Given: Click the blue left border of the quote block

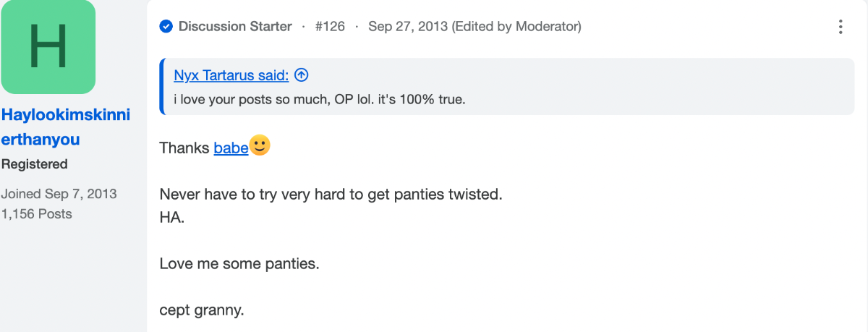Looking at the screenshot, I should [161, 86].
